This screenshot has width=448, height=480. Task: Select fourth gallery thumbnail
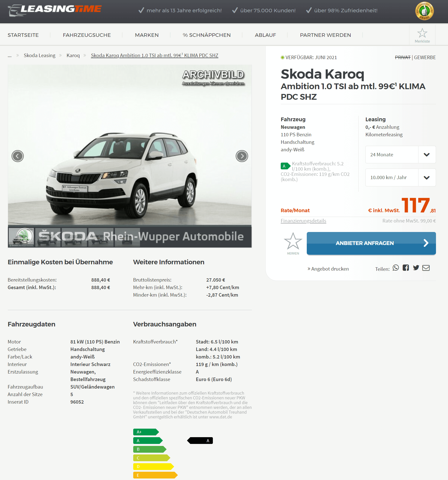point(101,237)
